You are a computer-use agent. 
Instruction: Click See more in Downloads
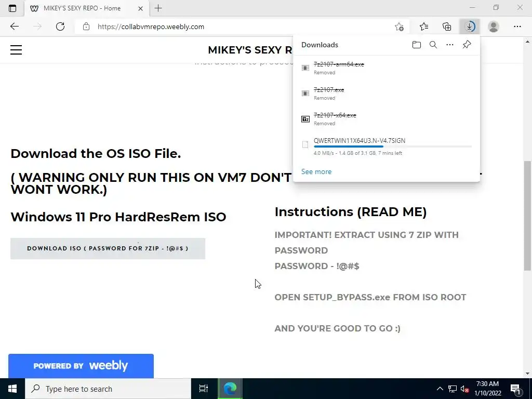[x=316, y=171]
